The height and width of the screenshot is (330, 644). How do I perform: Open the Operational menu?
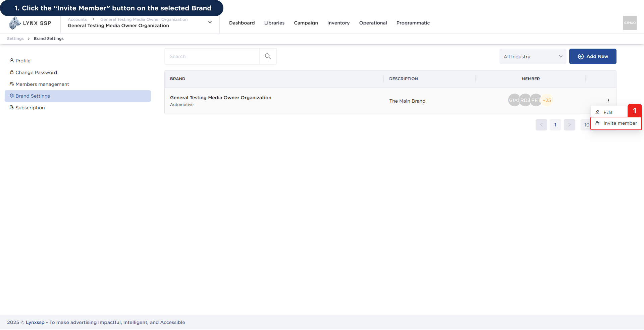(373, 23)
